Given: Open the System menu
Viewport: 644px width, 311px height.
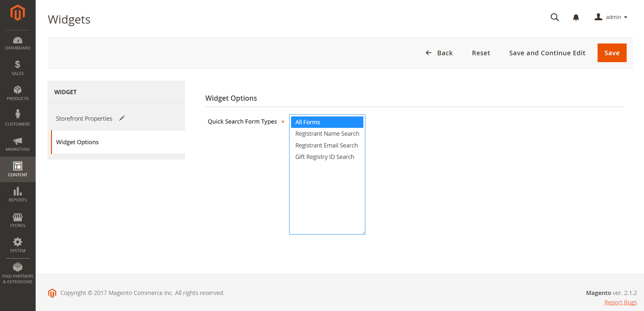Looking at the screenshot, I should point(18,245).
